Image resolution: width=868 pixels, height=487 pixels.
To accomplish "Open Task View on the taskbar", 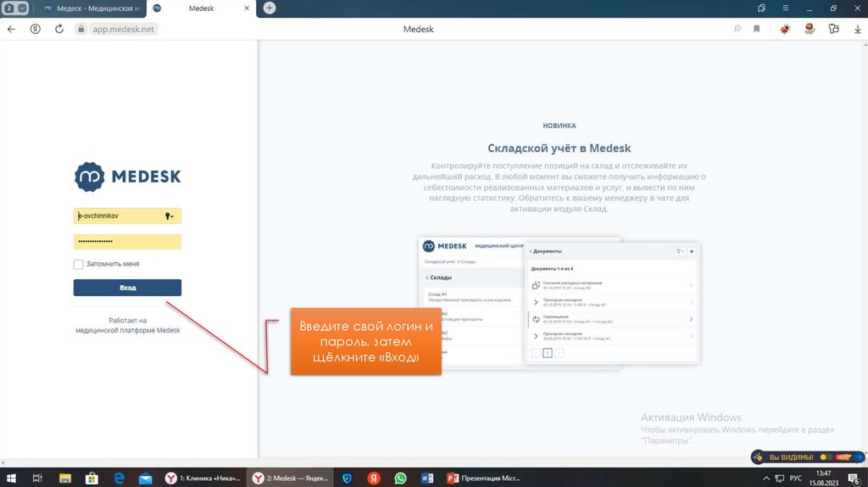I will coord(37,479).
